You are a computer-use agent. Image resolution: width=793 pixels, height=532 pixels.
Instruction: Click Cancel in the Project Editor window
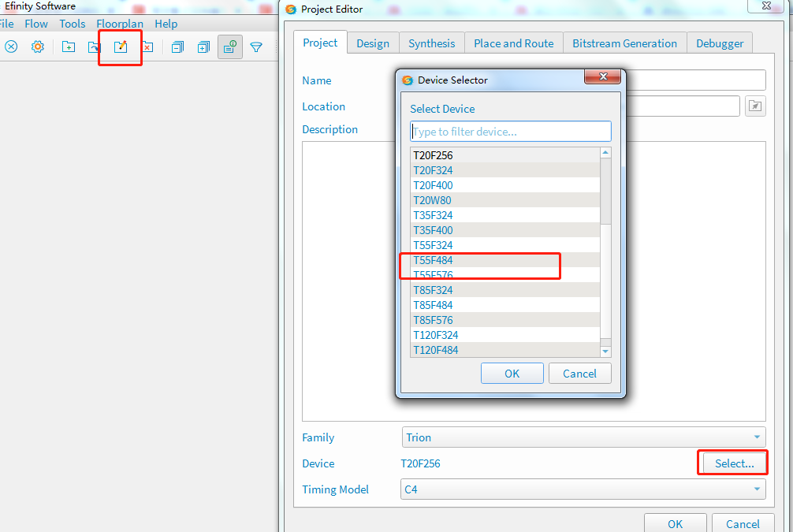click(x=743, y=523)
